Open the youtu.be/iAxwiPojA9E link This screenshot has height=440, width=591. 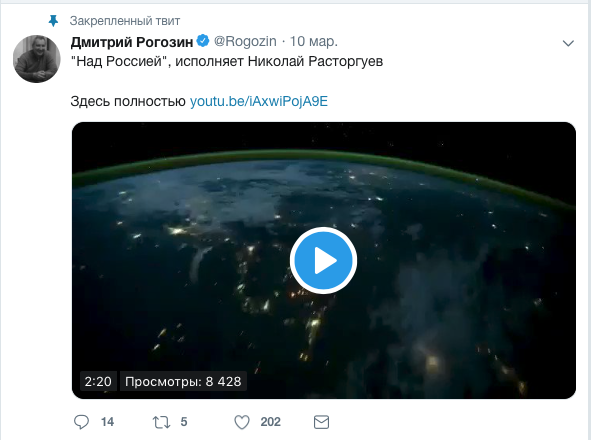259,101
